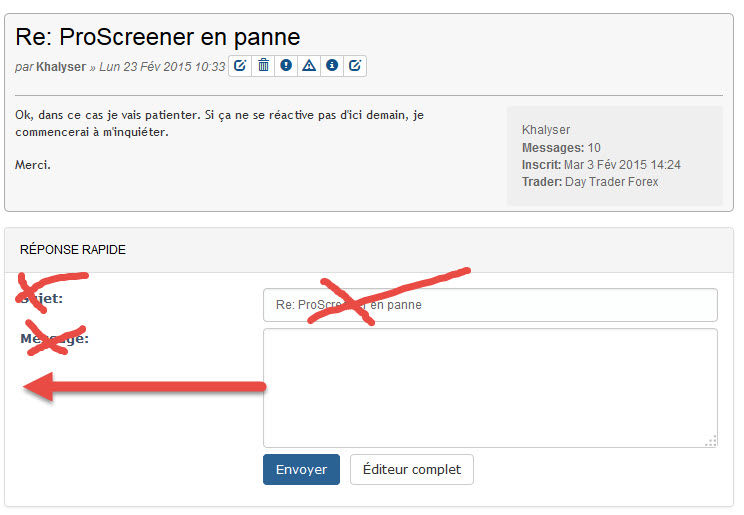Viewport: 744px width, 515px height.
Task: Click the word Merci. in the post
Action: click(x=33, y=165)
